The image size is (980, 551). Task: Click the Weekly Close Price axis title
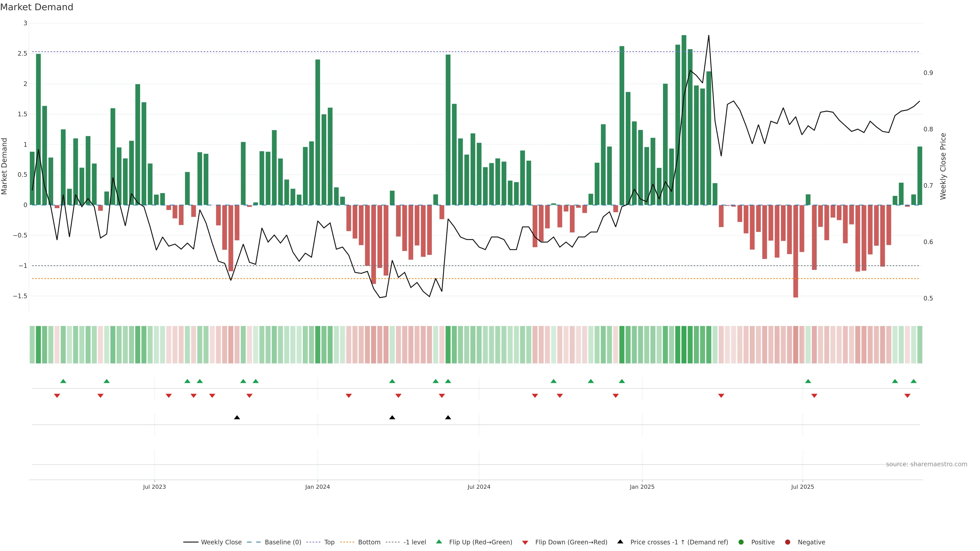(943, 166)
